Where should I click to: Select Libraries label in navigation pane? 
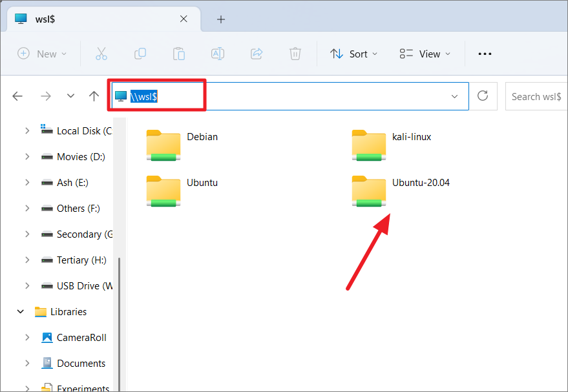pyautogui.click(x=68, y=312)
